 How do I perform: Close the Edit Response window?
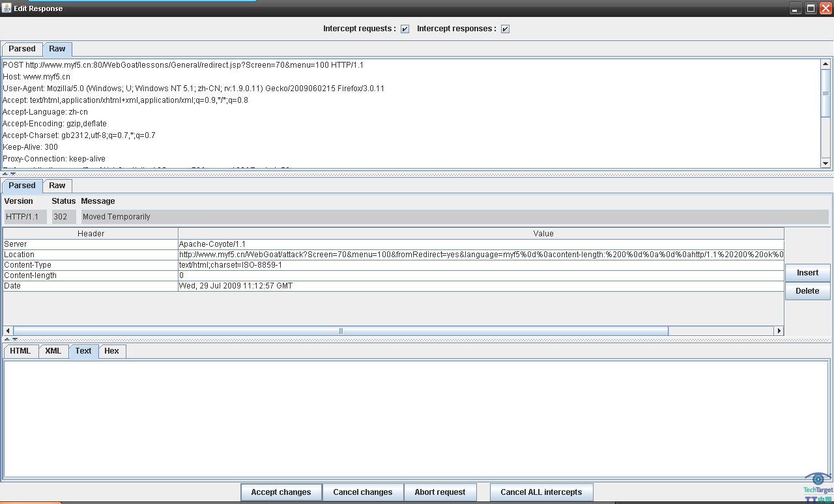826,8
